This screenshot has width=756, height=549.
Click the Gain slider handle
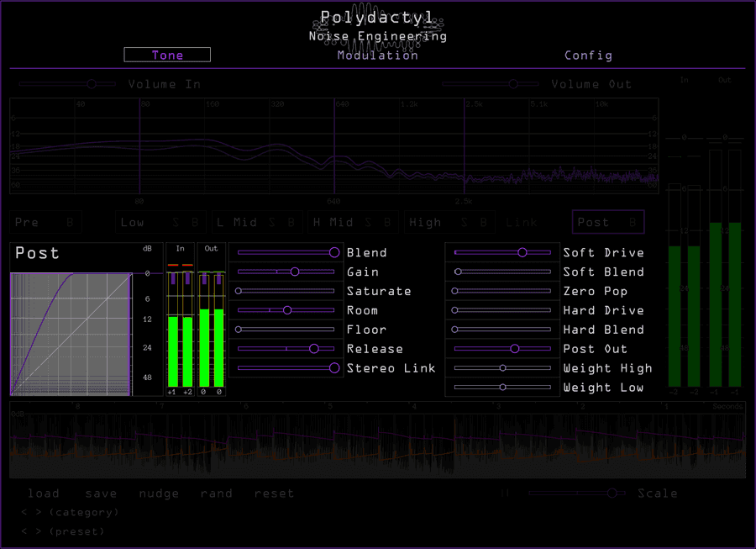(x=295, y=272)
